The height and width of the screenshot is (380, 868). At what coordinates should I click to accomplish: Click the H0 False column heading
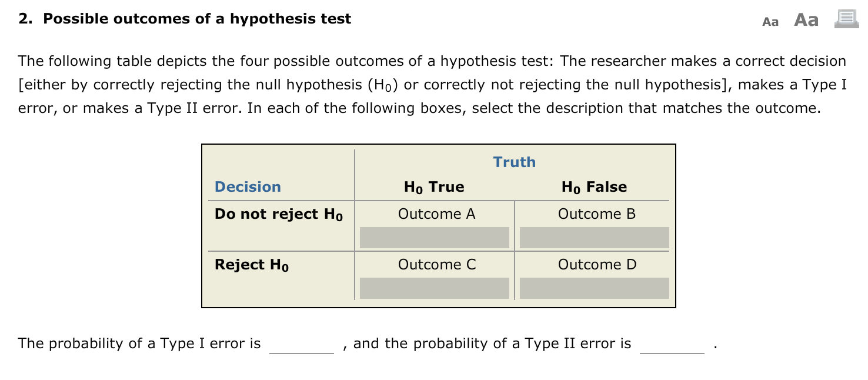click(x=594, y=186)
